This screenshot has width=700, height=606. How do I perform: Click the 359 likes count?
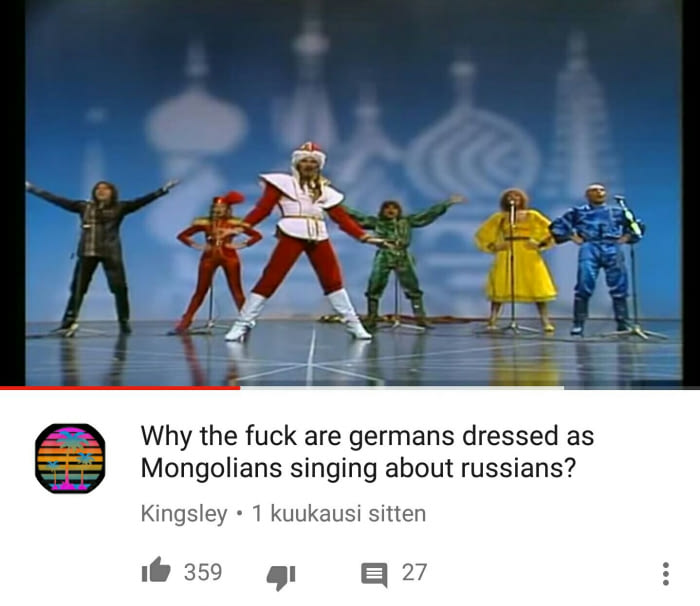[203, 572]
